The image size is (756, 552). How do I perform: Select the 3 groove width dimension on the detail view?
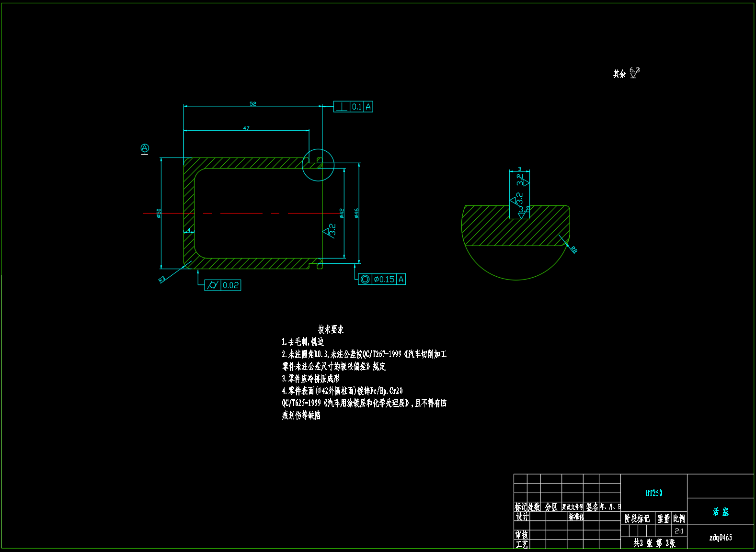click(x=519, y=169)
